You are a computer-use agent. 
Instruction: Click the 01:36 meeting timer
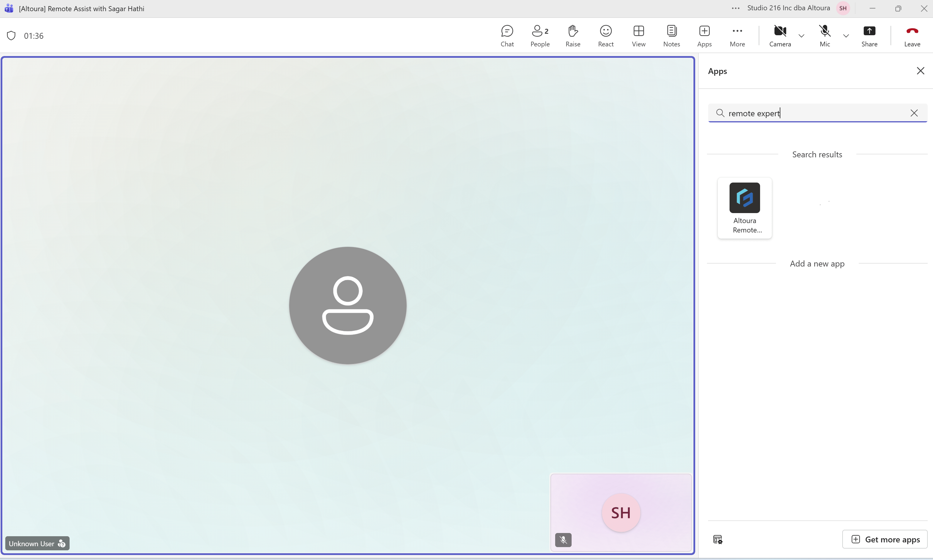pyautogui.click(x=33, y=36)
